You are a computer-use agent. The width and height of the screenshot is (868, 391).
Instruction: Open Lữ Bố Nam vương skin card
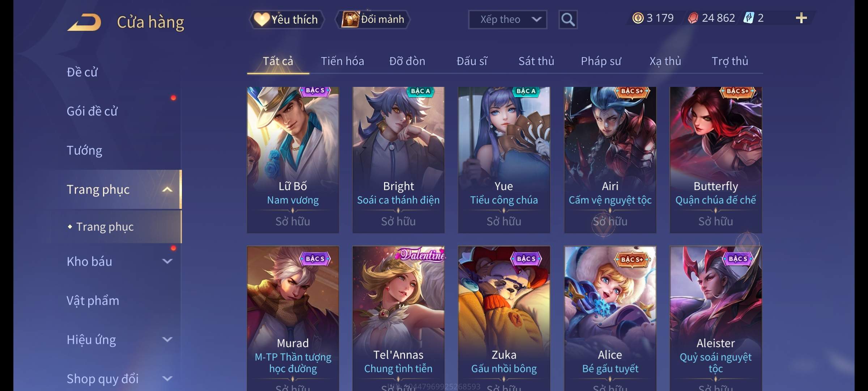pos(293,160)
